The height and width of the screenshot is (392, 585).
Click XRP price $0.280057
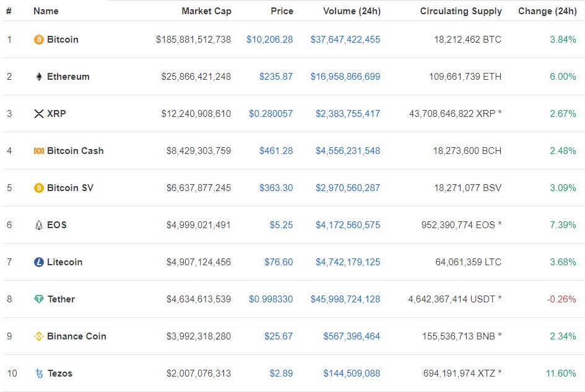click(x=271, y=114)
